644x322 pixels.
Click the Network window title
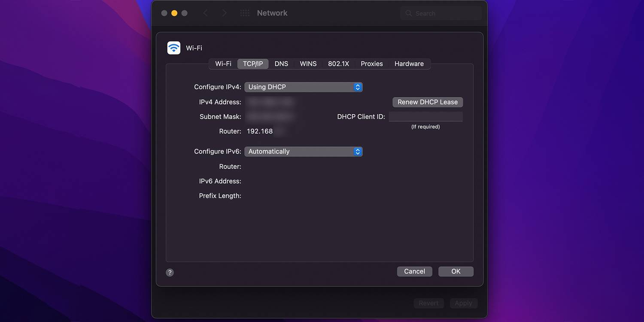tap(272, 13)
